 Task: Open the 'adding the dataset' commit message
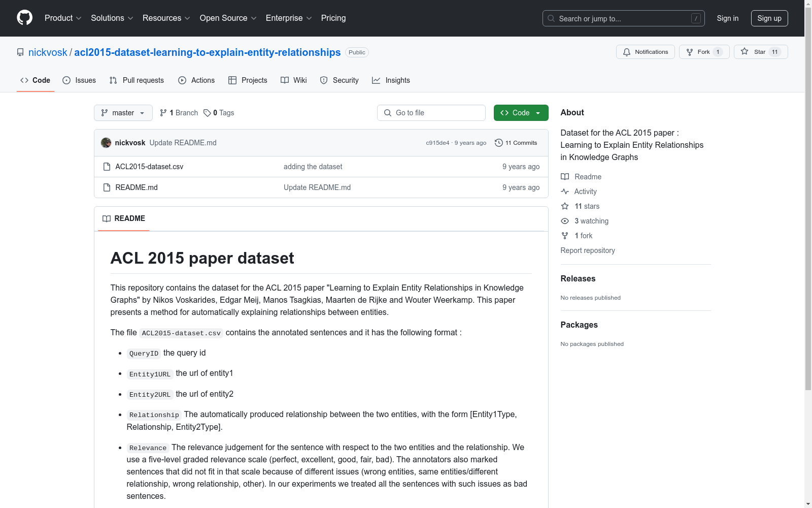313,167
